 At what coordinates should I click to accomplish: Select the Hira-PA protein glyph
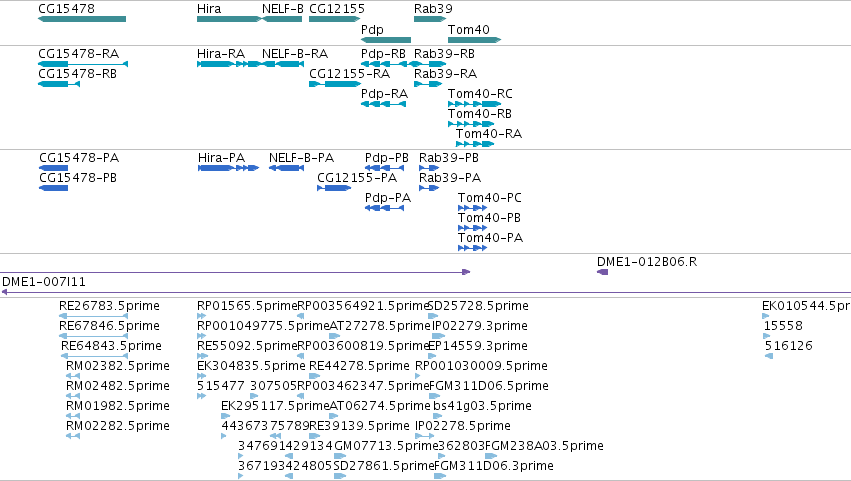click(228, 168)
